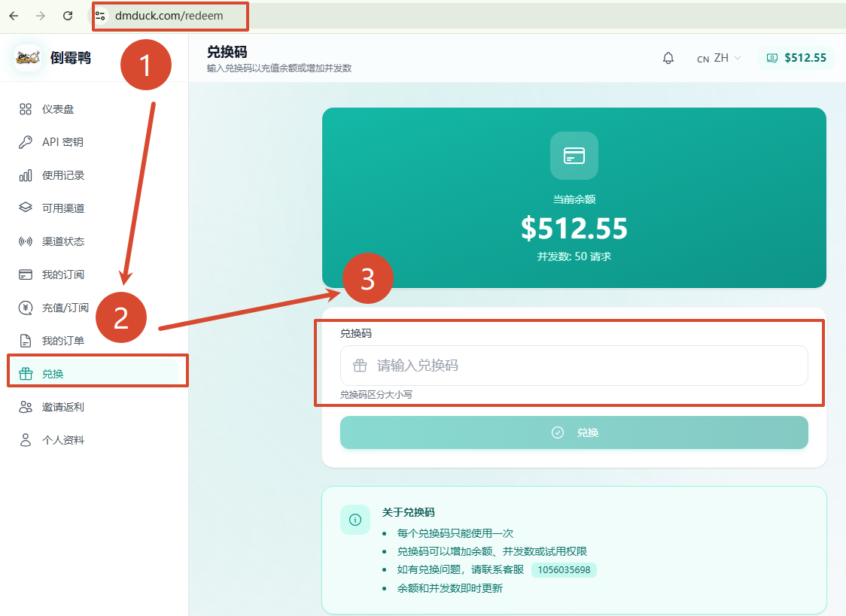Click the 使用记录 bar chart icon
The image size is (846, 616).
point(26,175)
